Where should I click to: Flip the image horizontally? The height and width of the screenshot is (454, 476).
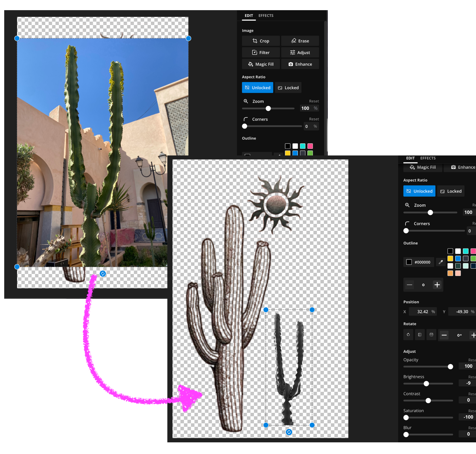[420, 335]
